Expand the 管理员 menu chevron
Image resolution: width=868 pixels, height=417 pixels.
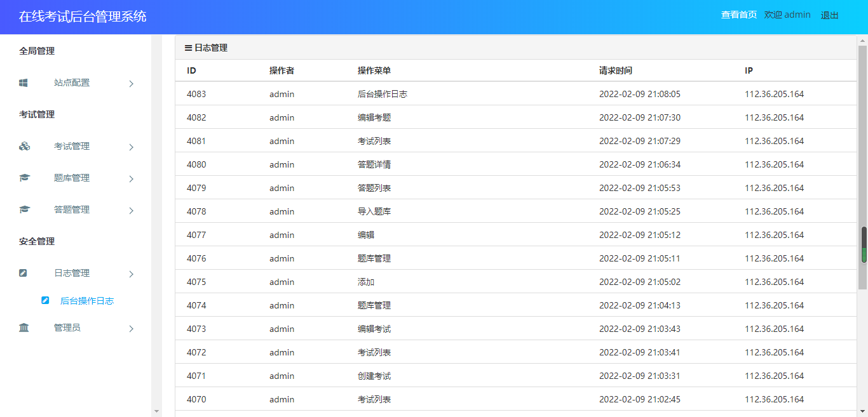click(131, 328)
